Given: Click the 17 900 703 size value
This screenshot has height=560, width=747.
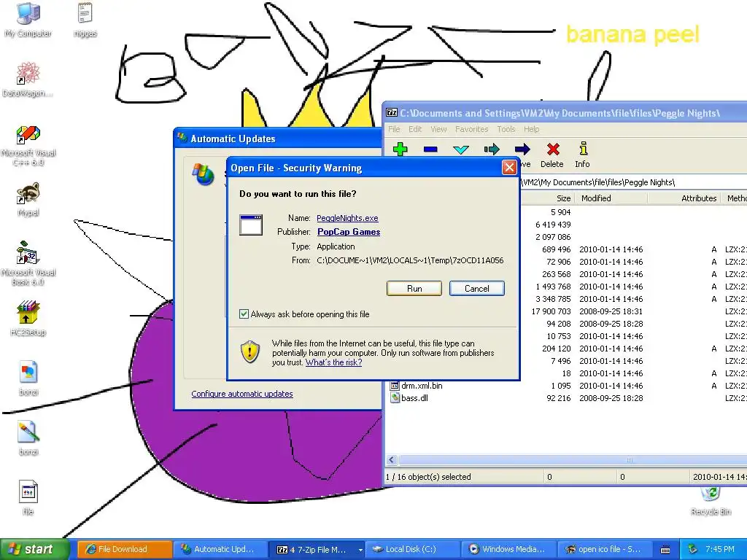Looking at the screenshot, I should (551, 311).
